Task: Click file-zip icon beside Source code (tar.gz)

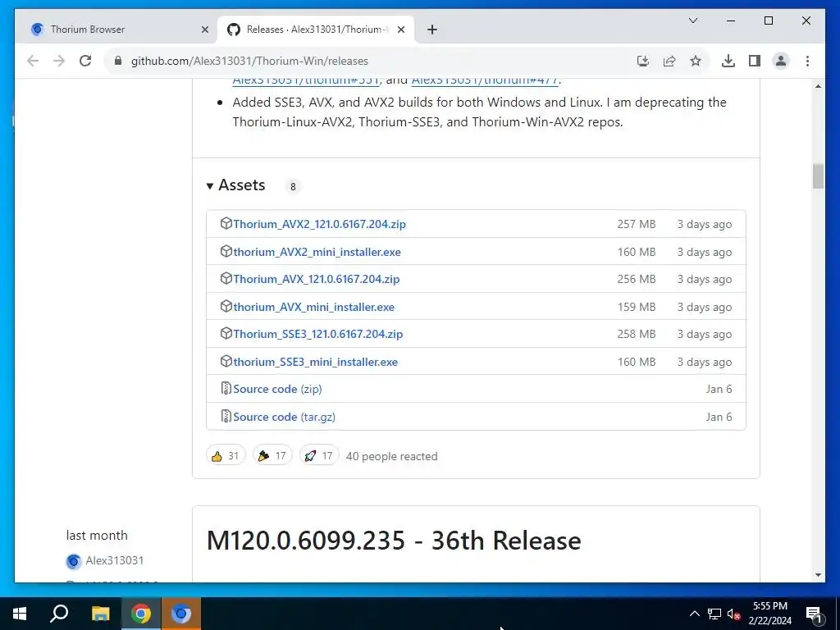Action: (226, 416)
